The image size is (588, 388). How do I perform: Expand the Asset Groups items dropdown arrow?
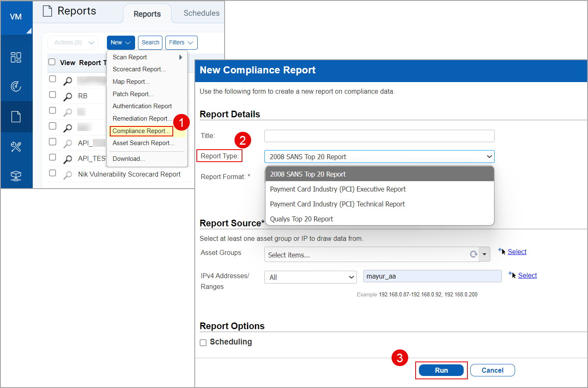(x=484, y=254)
